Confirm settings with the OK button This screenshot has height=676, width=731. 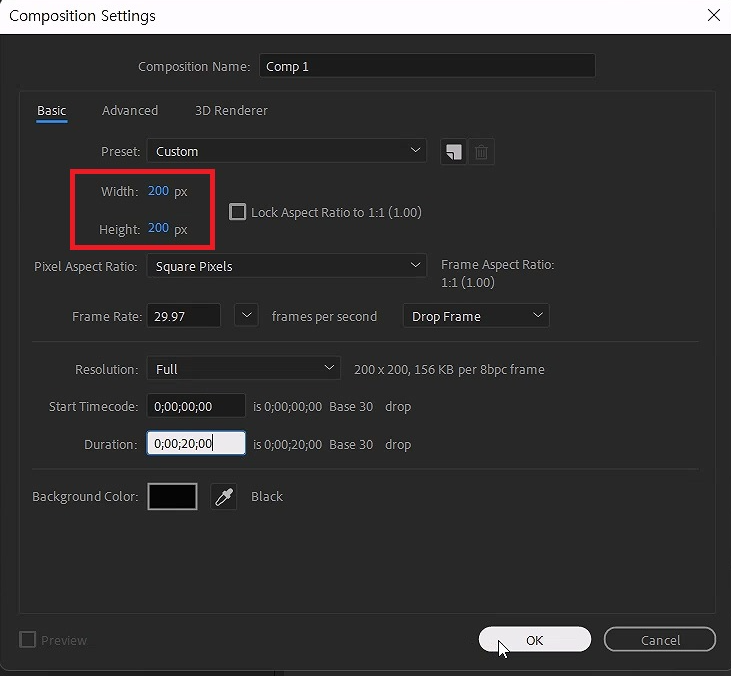click(535, 640)
